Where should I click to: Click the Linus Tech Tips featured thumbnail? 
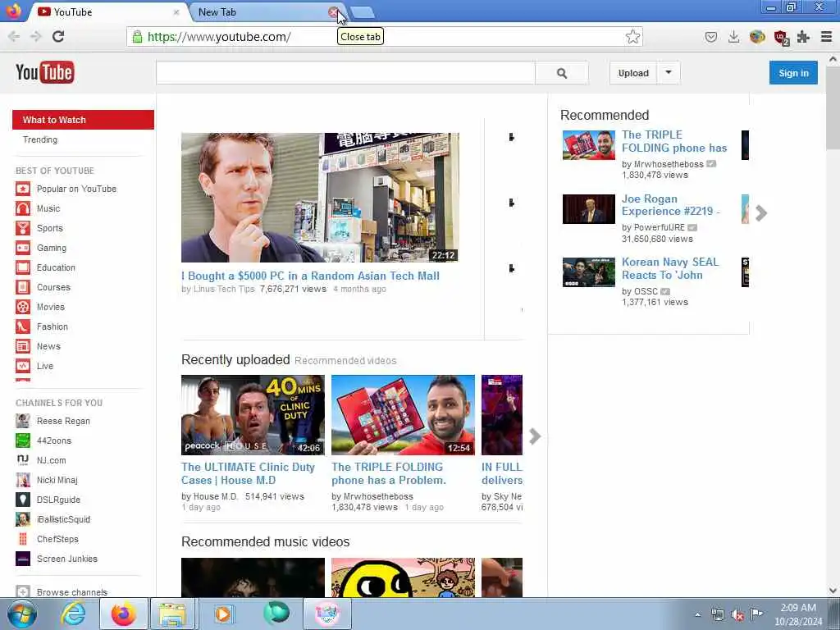[x=320, y=198]
